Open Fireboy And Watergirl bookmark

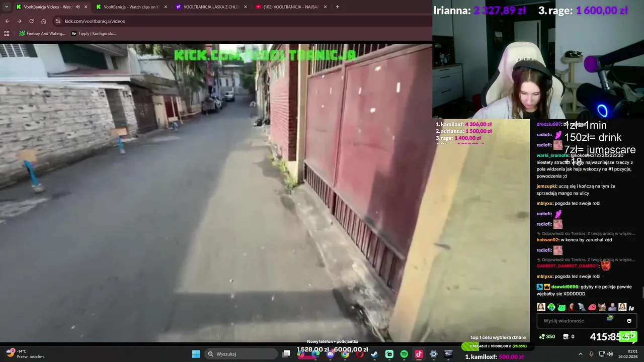[x=42, y=34]
